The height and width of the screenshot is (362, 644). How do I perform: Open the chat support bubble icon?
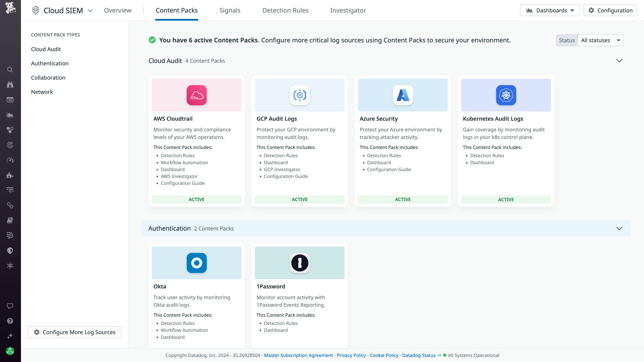pos(10,306)
